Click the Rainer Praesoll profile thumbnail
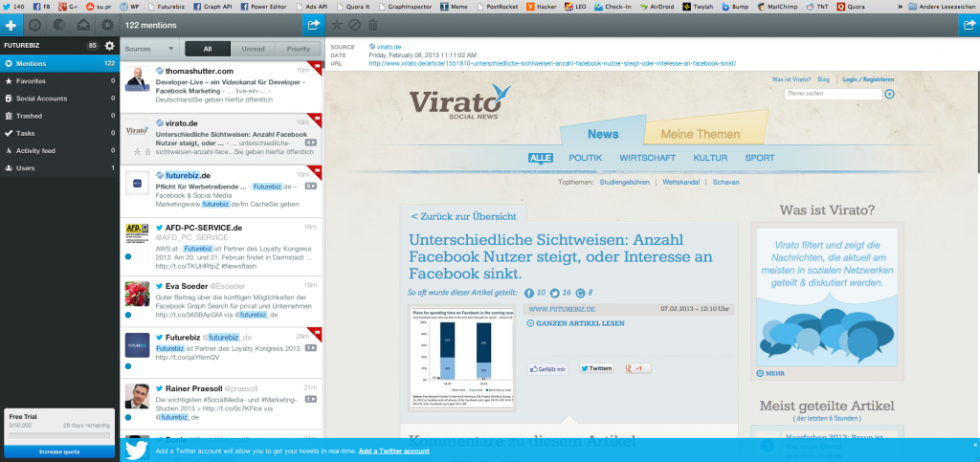Screen dimensions: 980x462 click(137, 396)
